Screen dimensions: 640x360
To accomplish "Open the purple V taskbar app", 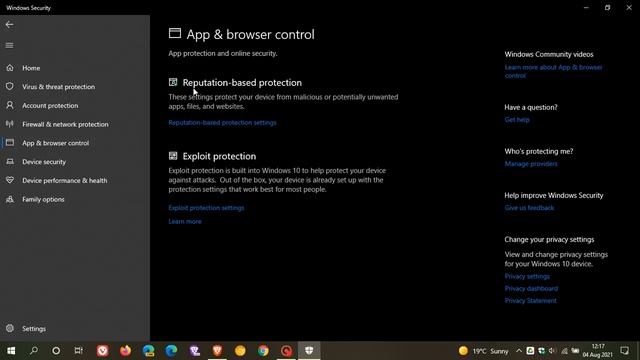I will coord(195,351).
